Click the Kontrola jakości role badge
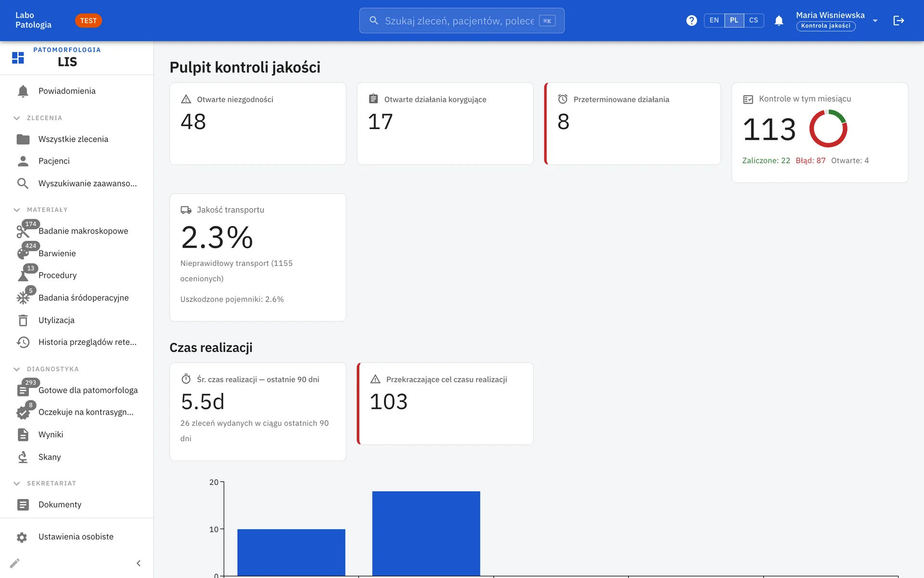924x578 pixels. (x=826, y=26)
